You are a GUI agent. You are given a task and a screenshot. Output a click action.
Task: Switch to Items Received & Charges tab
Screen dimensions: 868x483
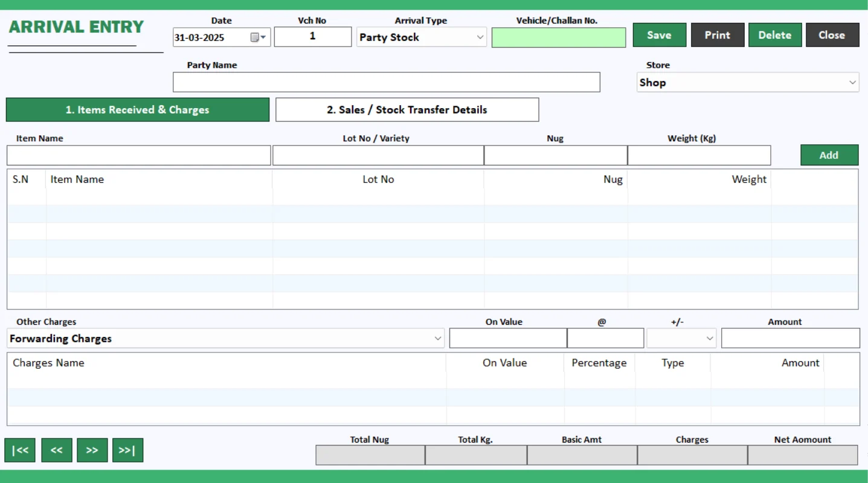pyautogui.click(x=138, y=110)
